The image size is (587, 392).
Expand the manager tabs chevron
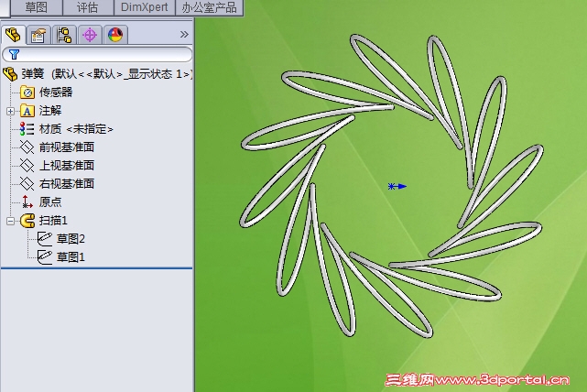pos(184,35)
